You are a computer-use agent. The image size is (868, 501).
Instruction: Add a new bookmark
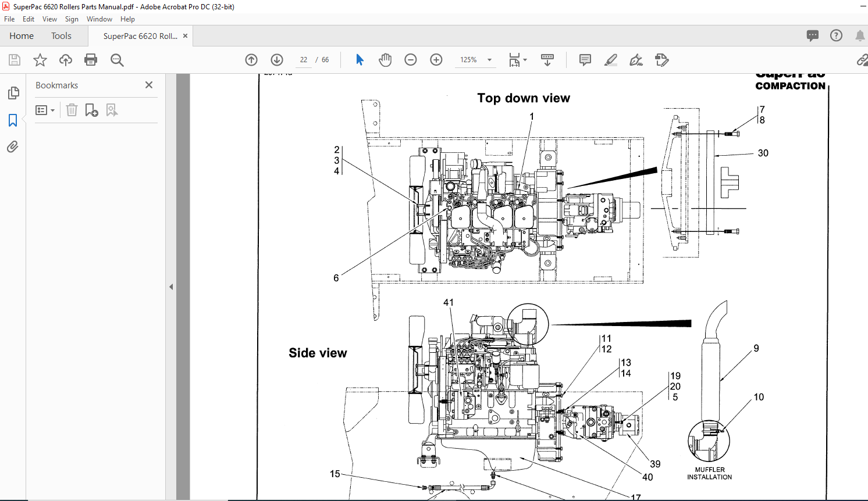pyautogui.click(x=91, y=110)
